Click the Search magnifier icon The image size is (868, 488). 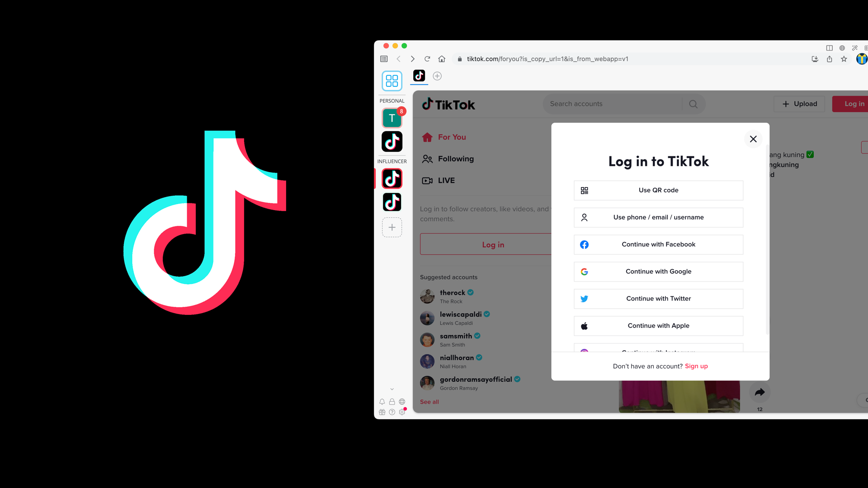[x=693, y=104]
